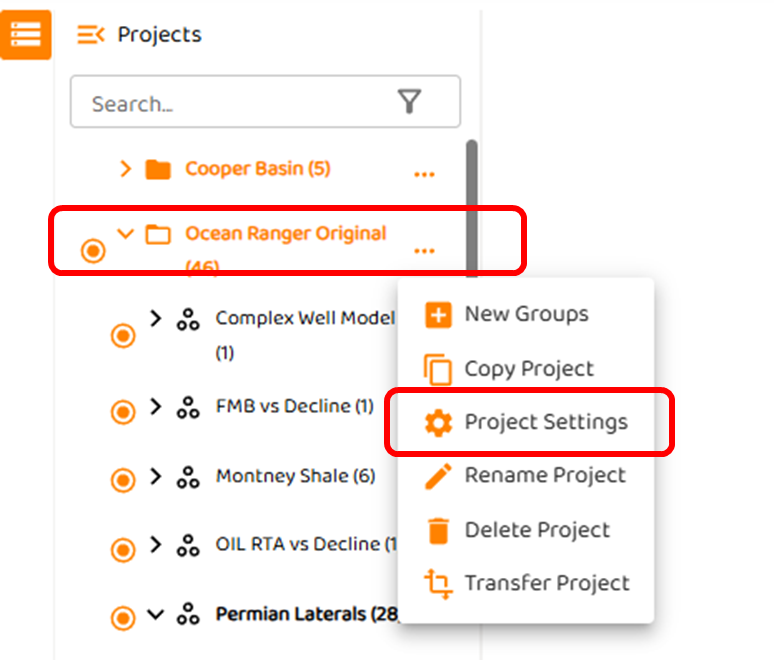Toggle radio button for Ocean Ranger Original
This screenshot has width=774, height=660.
(x=93, y=251)
